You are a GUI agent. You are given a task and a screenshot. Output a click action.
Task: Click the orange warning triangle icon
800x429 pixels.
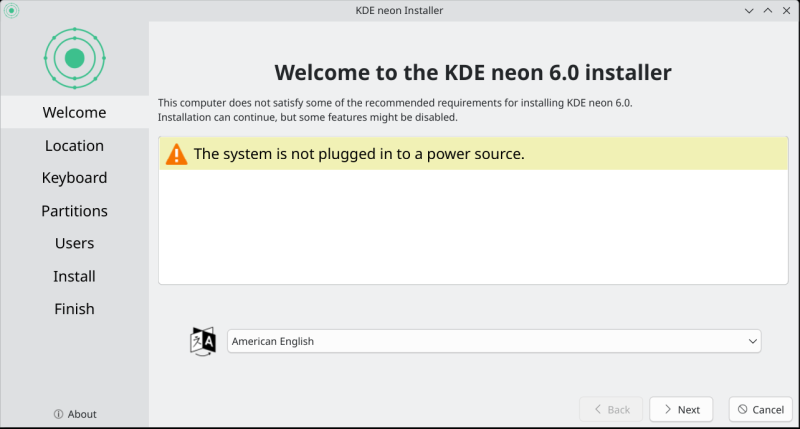coord(176,154)
